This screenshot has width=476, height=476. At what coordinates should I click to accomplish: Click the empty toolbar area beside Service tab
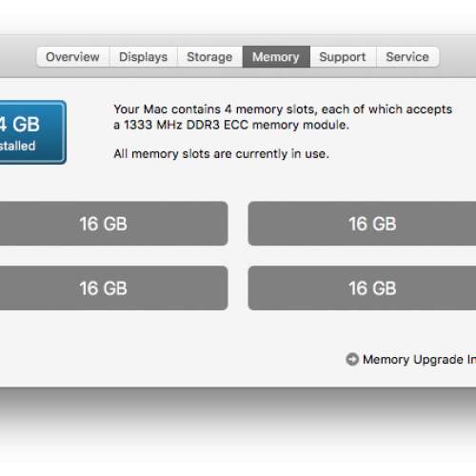coord(457,57)
